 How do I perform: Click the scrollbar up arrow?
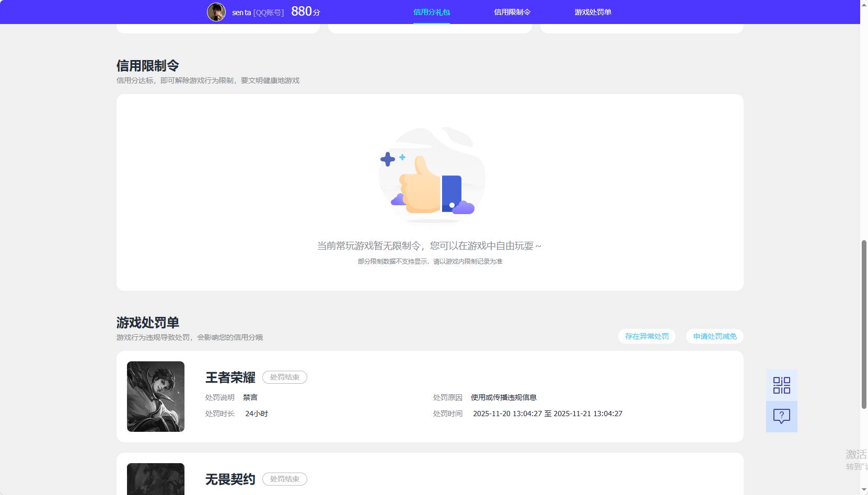[x=864, y=4]
